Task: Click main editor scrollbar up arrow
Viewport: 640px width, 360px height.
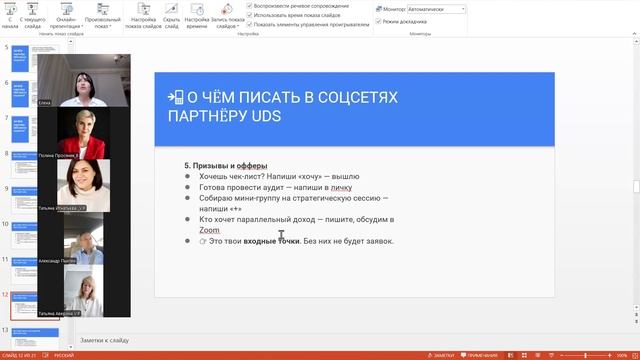Action: pyautogui.click(x=636, y=42)
